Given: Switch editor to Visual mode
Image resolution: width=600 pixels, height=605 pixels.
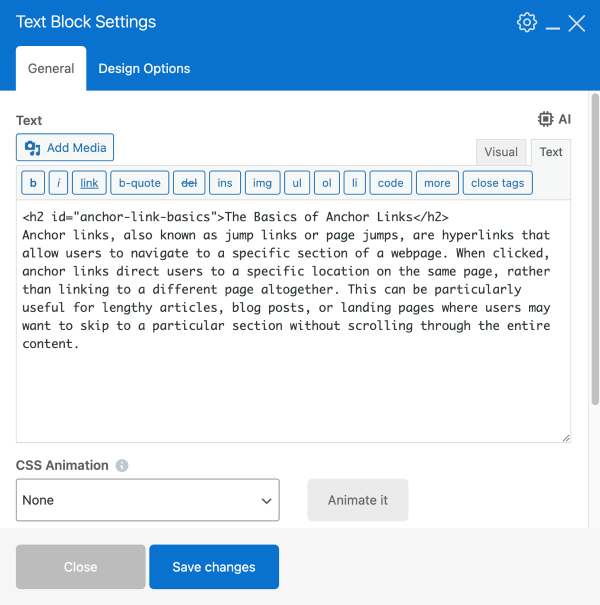Looking at the screenshot, I should [x=501, y=152].
